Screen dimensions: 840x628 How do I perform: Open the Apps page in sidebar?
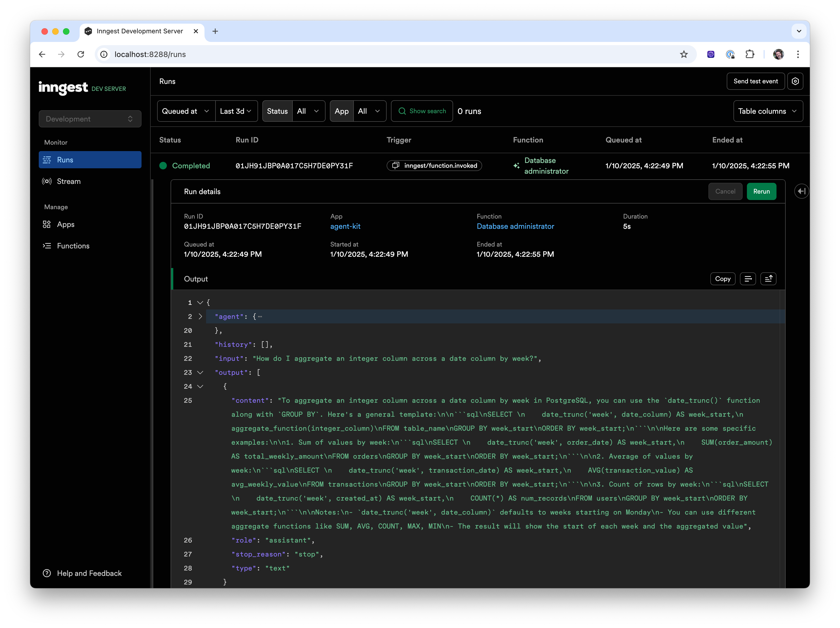[65, 224]
